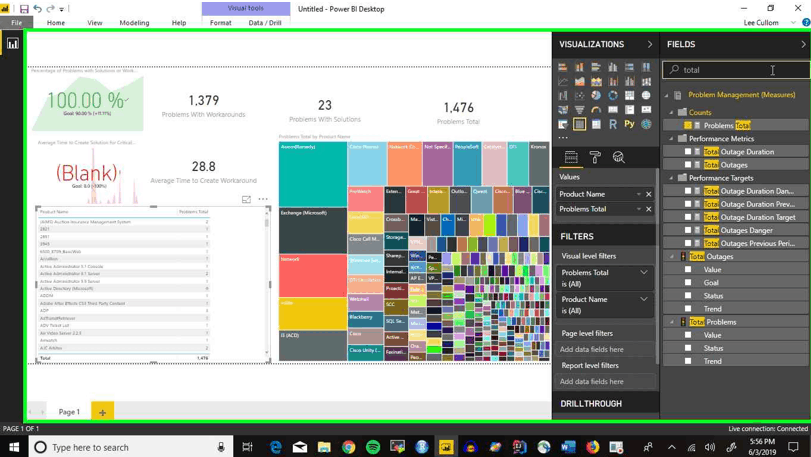The image size is (811, 457).
Task: Collapse the Performance Metrics folder
Action: (671, 139)
